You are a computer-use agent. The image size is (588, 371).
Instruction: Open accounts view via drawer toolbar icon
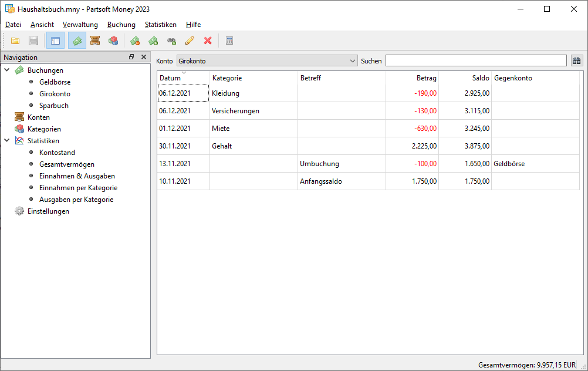(94, 41)
